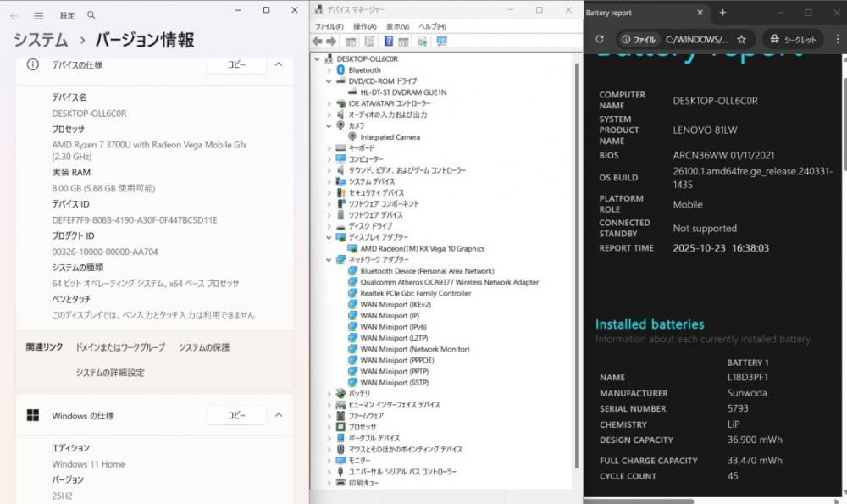Click the AMD Radeon RX Vega 10 adapter icon
The image size is (847, 504).
(x=352, y=248)
